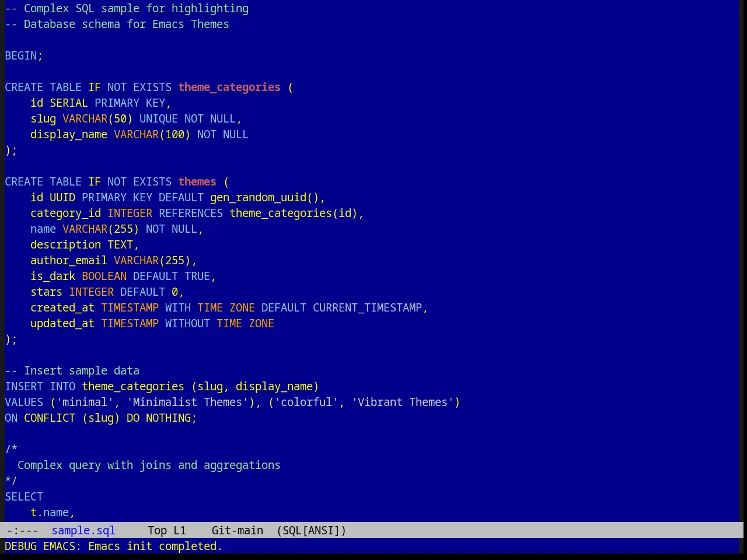Image resolution: width=747 pixels, height=560 pixels.
Task: Click the updated_at column name
Action: [x=62, y=323]
